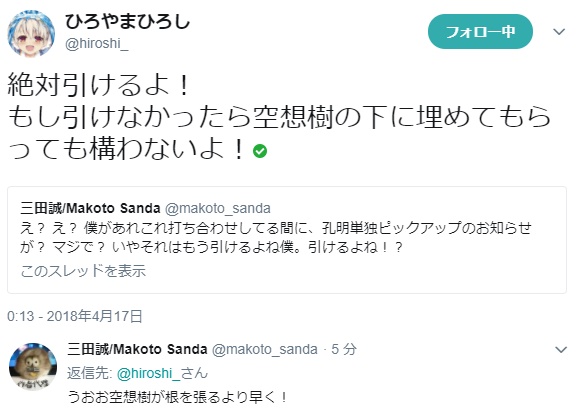Open the @hiroshi_ handle under display name
Viewport: 576px width, 414px height.
coord(97,44)
